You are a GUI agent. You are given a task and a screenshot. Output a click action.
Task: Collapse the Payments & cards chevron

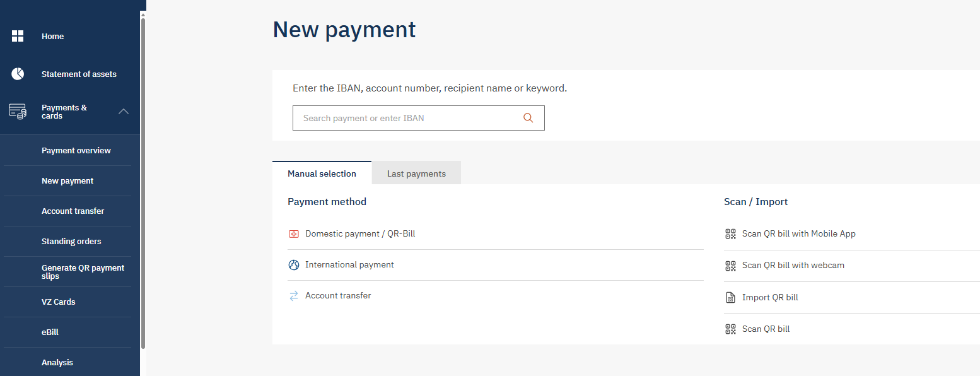coord(124,112)
